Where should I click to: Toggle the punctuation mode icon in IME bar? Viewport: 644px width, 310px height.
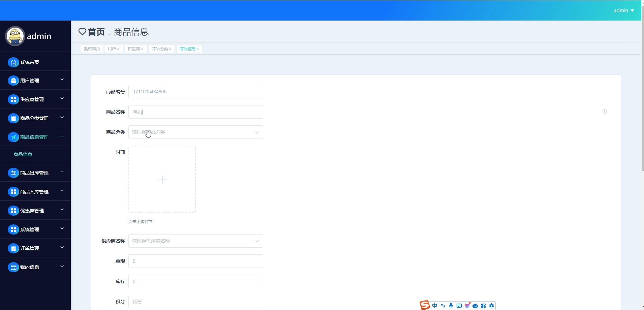pos(443,306)
